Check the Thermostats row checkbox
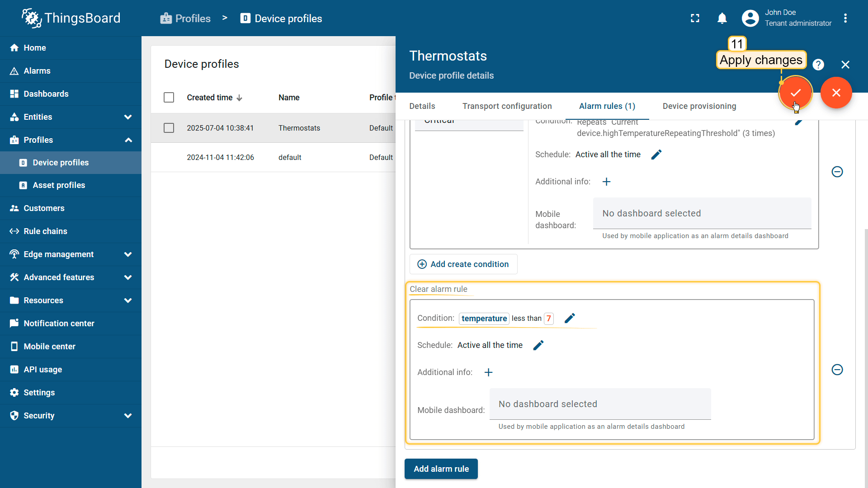The image size is (868, 488). 169,128
